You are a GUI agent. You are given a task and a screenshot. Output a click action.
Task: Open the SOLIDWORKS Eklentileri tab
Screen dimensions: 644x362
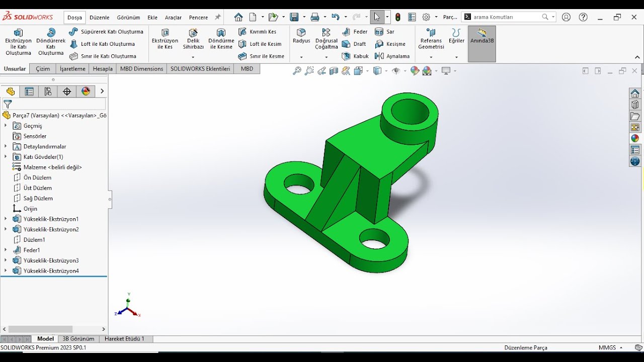click(x=200, y=69)
